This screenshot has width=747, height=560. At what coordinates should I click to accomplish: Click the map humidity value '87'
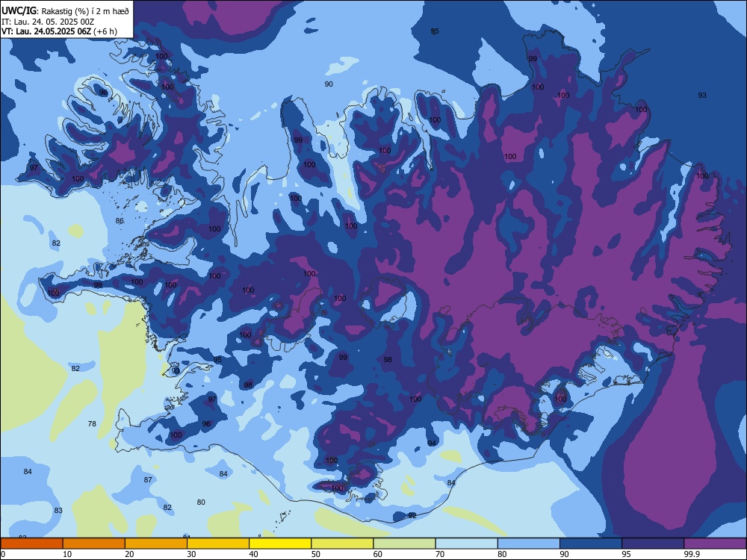coord(148,479)
